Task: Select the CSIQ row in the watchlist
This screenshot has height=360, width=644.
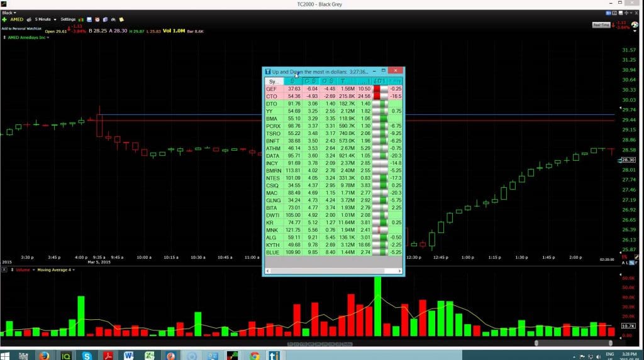Action: tap(333, 185)
